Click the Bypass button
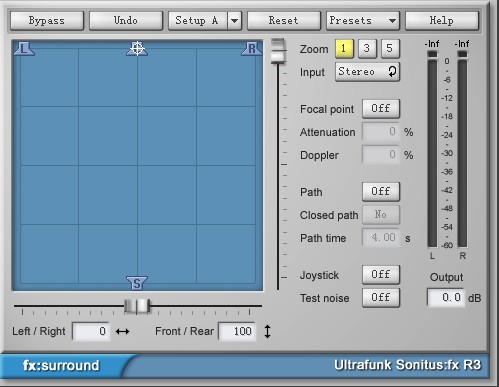The width and height of the screenshot is (499, 387). (x=47, y=21)
